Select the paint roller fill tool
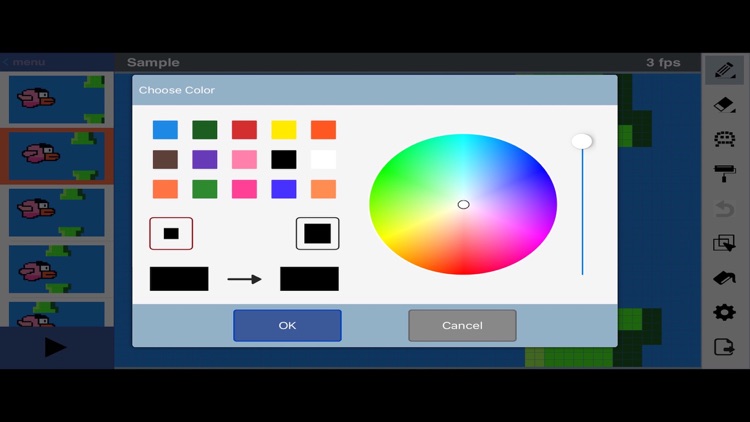The width and height of the screenshot is (750, 422). pyautogui.click(x=724, y=173)
